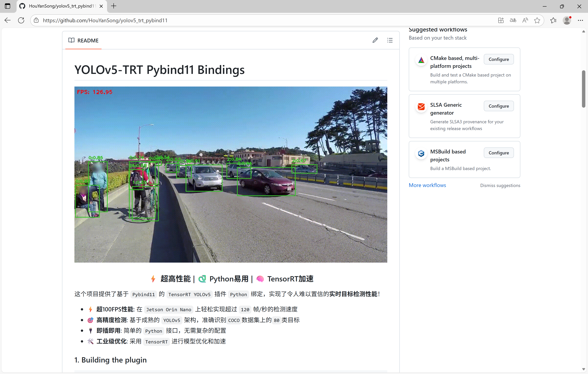Open the favorites list icon
This screenshot has height=374, width=588.
click(x=553, y=20)
